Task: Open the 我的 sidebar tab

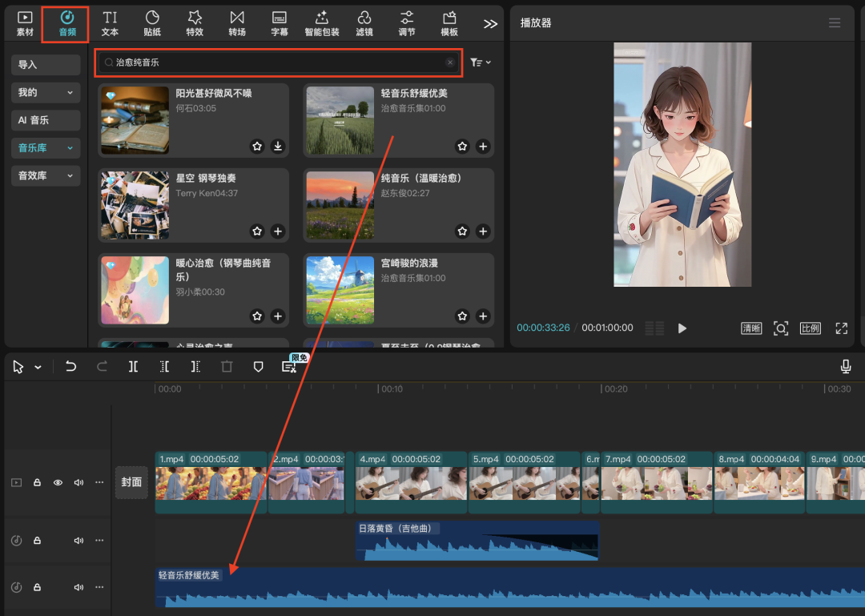Action: (x=45, y=92)
